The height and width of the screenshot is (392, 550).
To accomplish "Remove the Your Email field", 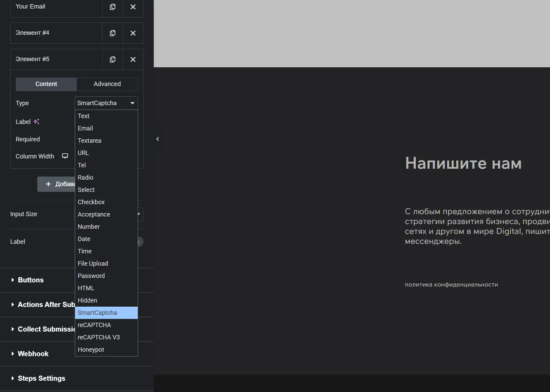I will [x=133, y=7].
